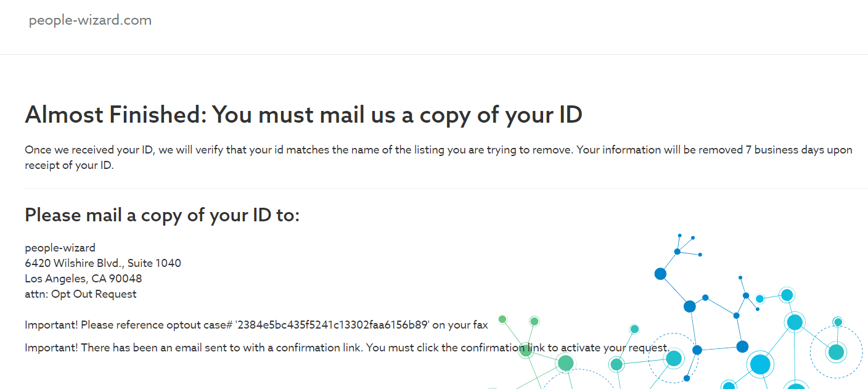This screenshot has height=389, width=868.
Task: Click the topmost tiny blue dot in the graphic
Action: (679, 235)
